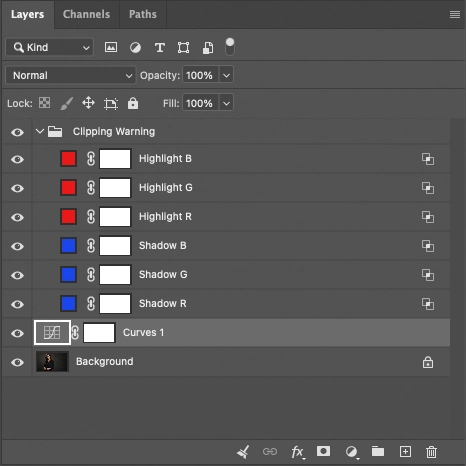Screen dimensions: 466x466
Task: Hide the Curves 1 layer
Action: (x=17, y=333)
